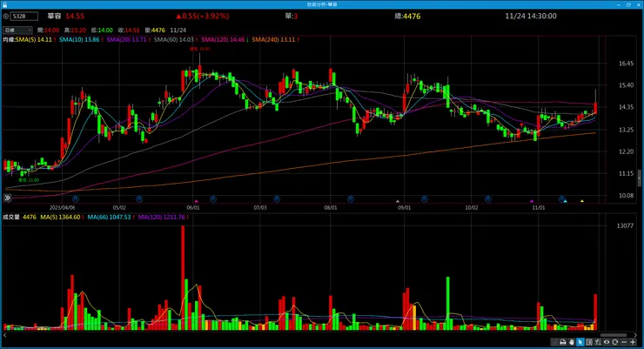The height and width of the screenshot is (349, 644).
Task: Activate the hand pan tool
Action: [x=571, y=342]
